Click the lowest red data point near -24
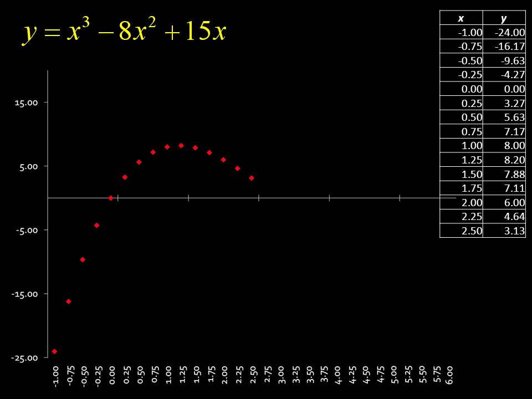Viewport: 532px width, 399px height. (x=54, y=351)
